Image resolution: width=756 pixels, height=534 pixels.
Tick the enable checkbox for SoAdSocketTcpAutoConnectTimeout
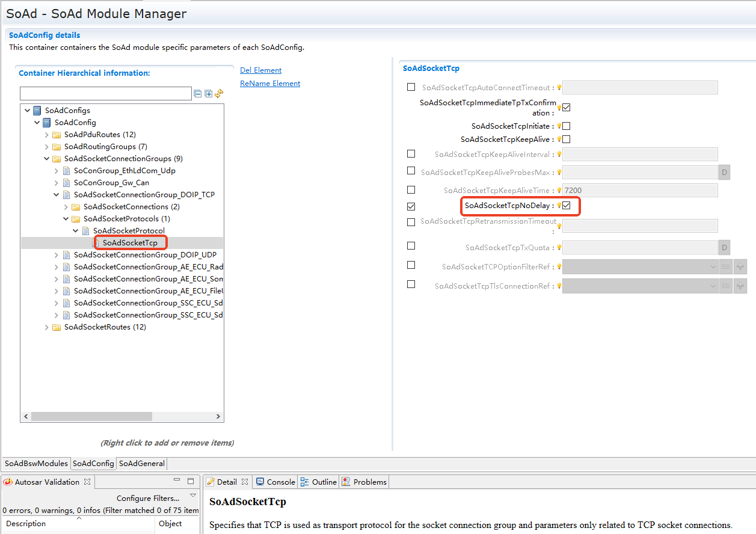point(411,87)
